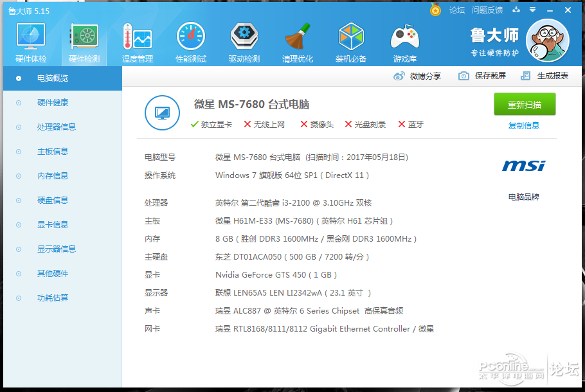This screenshot has height=392, width=585.
Task: Click the Nvidia GeForce GTS 450 line
Action: [x=276, y=275]
